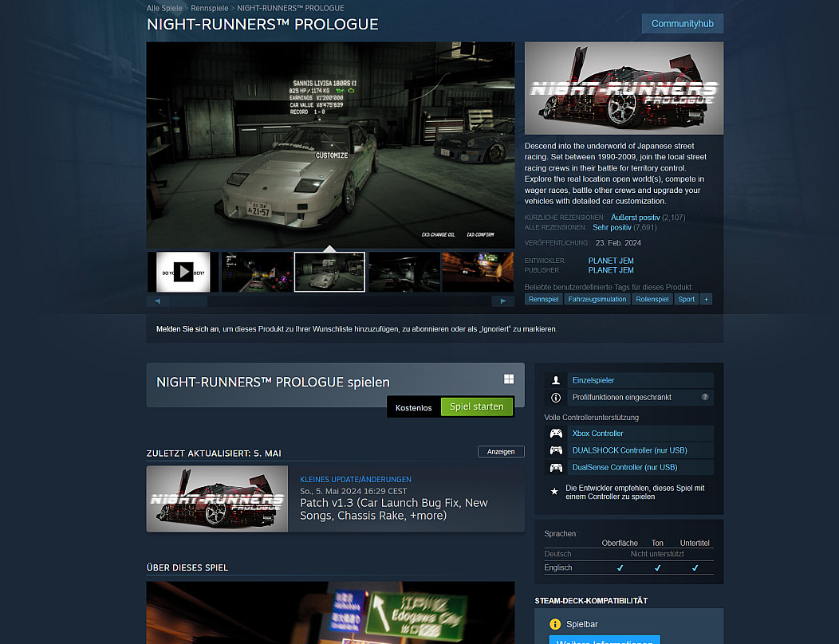Click the Windows platform icon
This screenshot has width=839, height=644.
click(509, 379)
